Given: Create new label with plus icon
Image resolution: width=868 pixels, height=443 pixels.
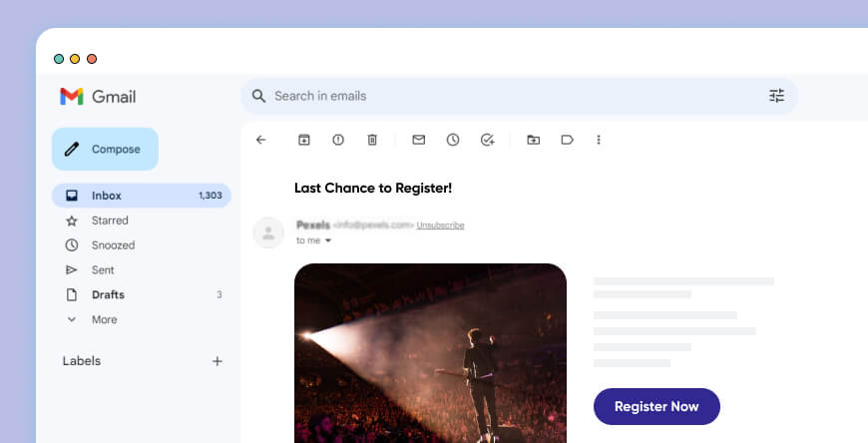Looking at the screenshot, I should 217,361.
